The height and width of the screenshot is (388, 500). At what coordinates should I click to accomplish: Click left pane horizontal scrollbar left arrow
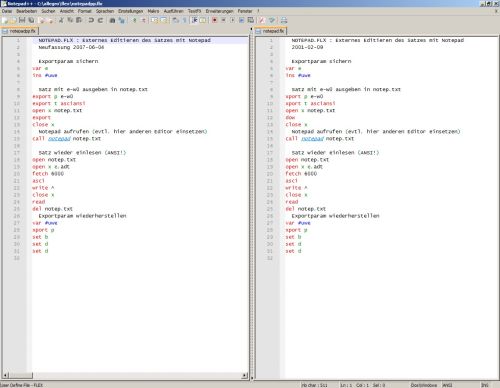point(5,375)
